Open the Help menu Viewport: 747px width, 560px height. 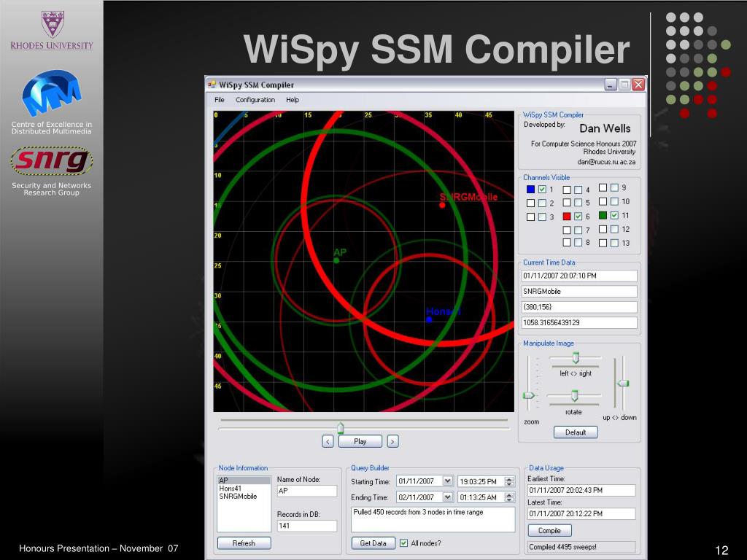click(x=292, y=100)
